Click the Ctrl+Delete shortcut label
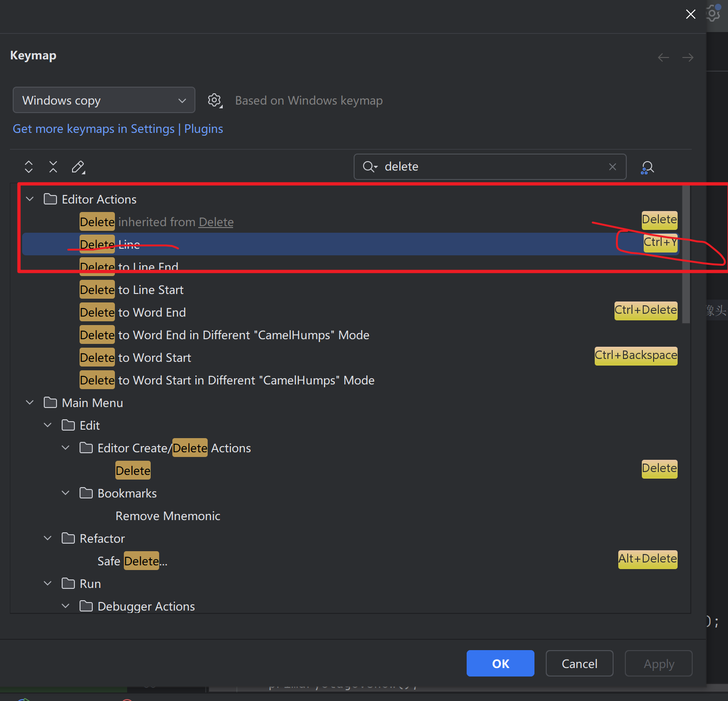This screenshot has width=728, height=701. click(x=646, y=310)
